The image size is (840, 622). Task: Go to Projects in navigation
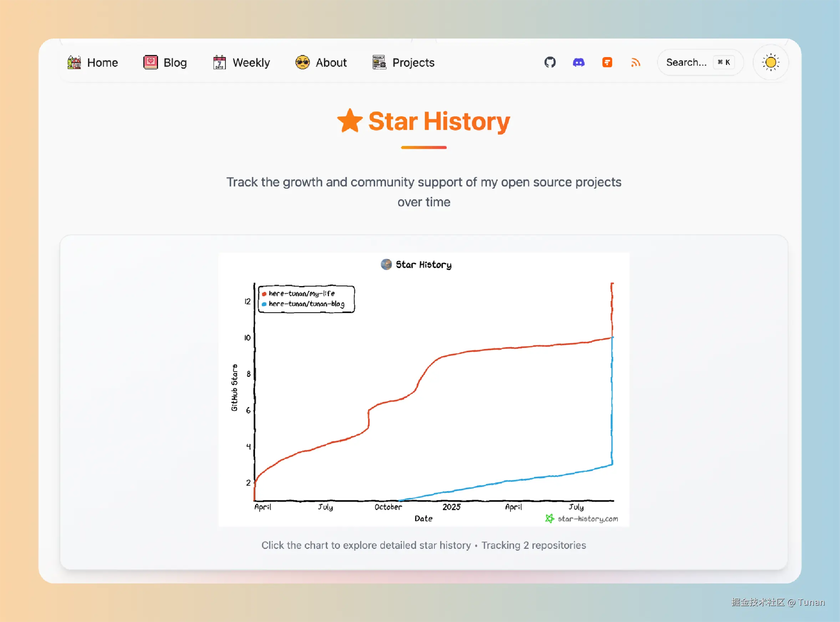[413, 62]
